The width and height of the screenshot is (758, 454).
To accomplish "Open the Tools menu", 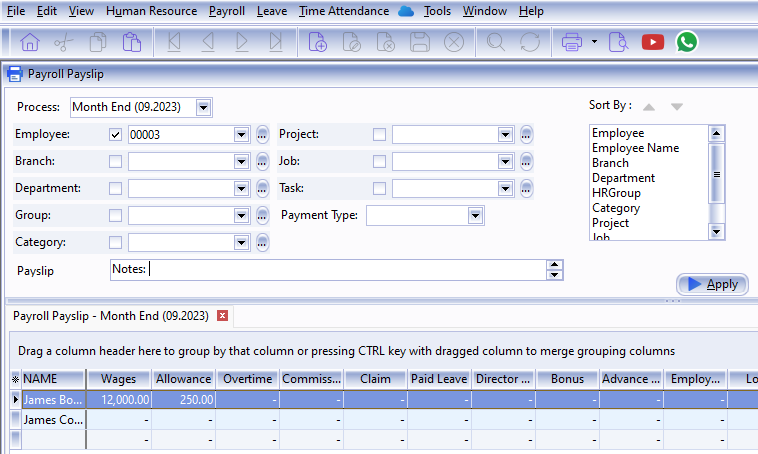I will (x=437, y=11).
